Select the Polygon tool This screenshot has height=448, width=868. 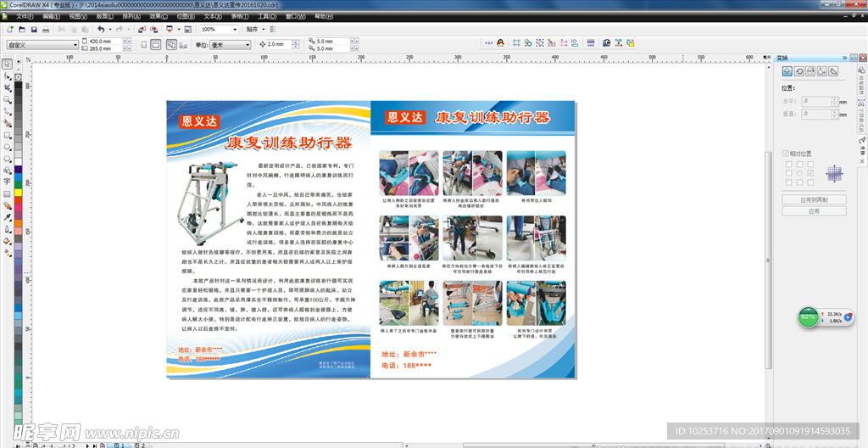(7, 158)
